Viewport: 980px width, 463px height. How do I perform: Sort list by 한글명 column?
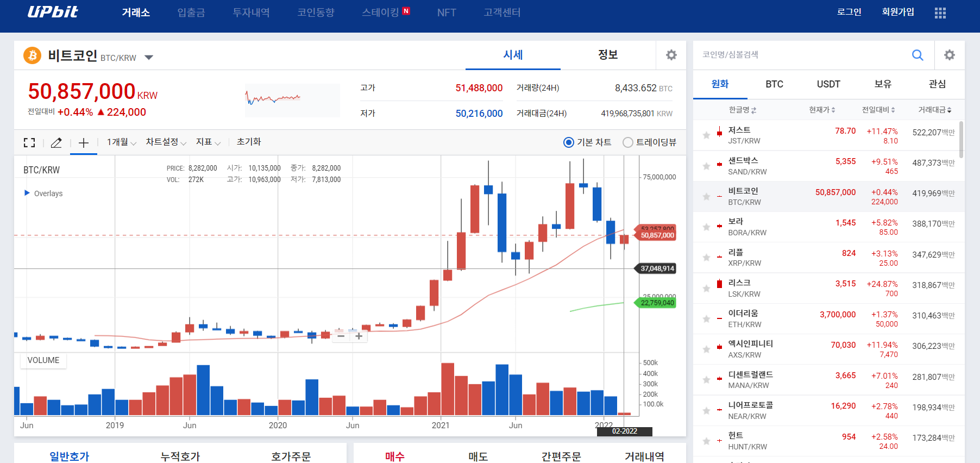tap(742, 110)
